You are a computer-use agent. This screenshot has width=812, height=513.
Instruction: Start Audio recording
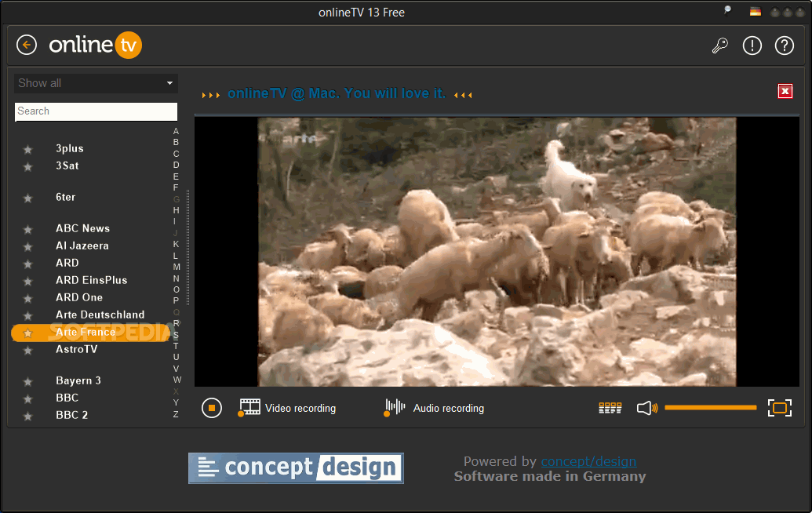(434, 408)
